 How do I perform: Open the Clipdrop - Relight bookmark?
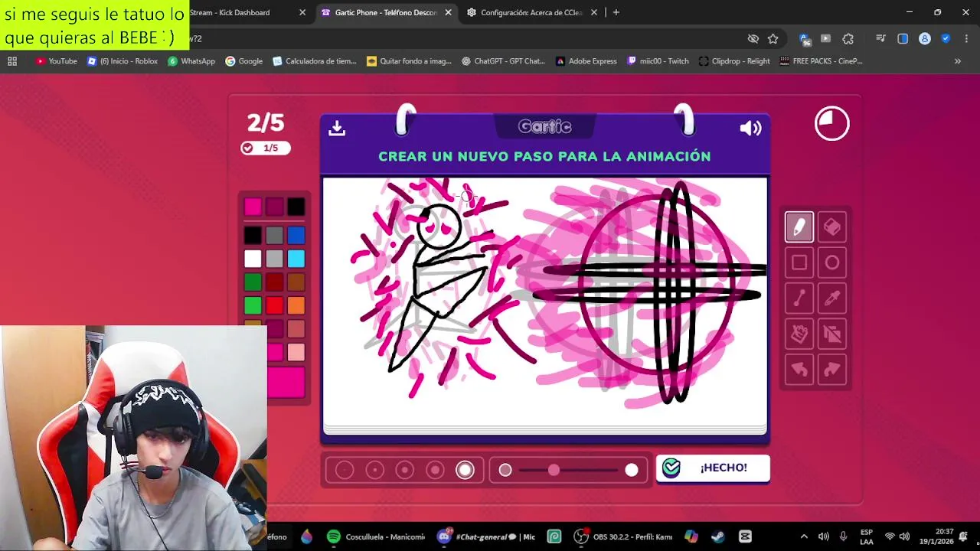point(734,61)
